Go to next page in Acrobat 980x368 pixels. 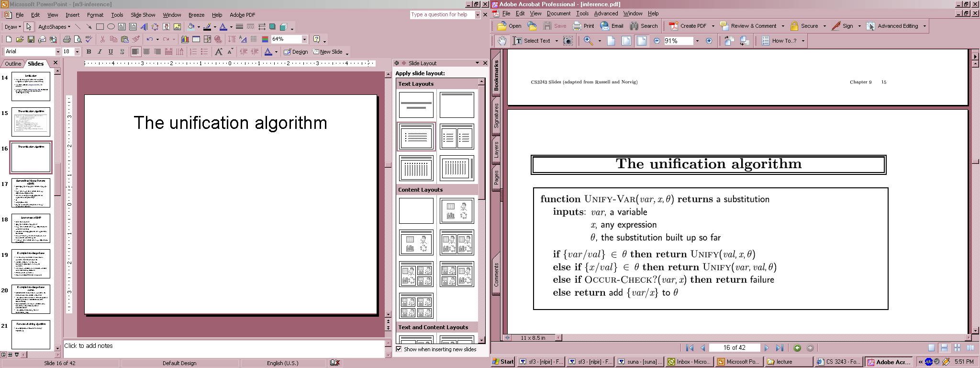pos(766,348)
